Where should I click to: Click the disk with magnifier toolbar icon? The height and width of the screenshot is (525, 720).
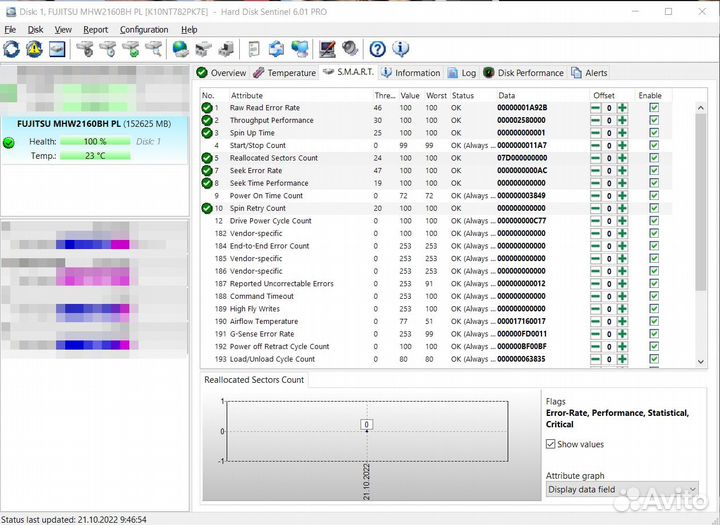click(154, 49)
